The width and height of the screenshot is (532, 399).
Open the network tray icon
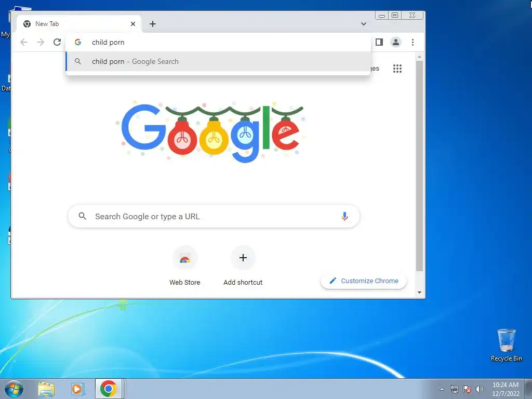tap(454, 389)
